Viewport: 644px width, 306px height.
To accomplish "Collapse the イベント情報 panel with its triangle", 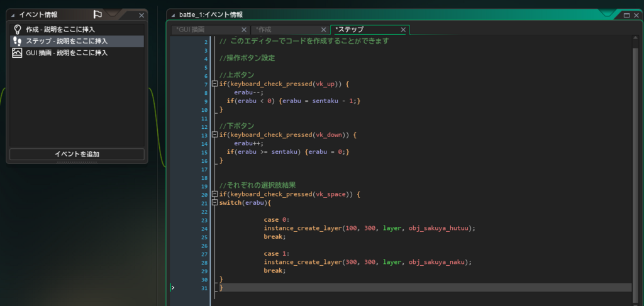I will pos(14,14).
